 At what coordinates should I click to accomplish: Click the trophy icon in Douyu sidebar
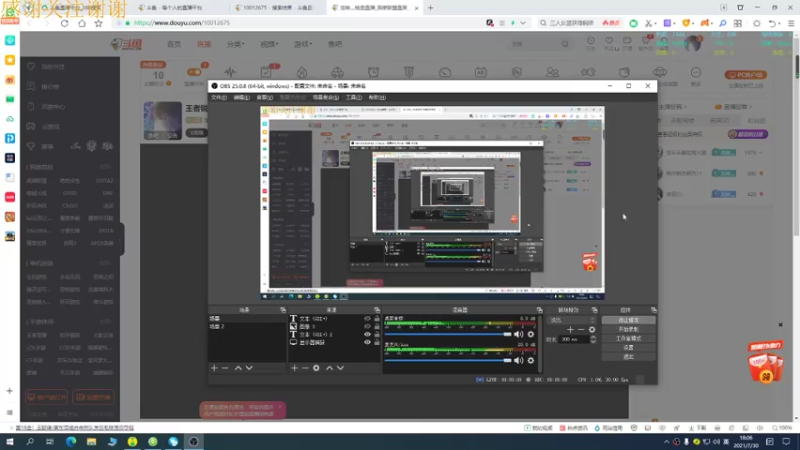pyautogui.click(x=31, y=146)
